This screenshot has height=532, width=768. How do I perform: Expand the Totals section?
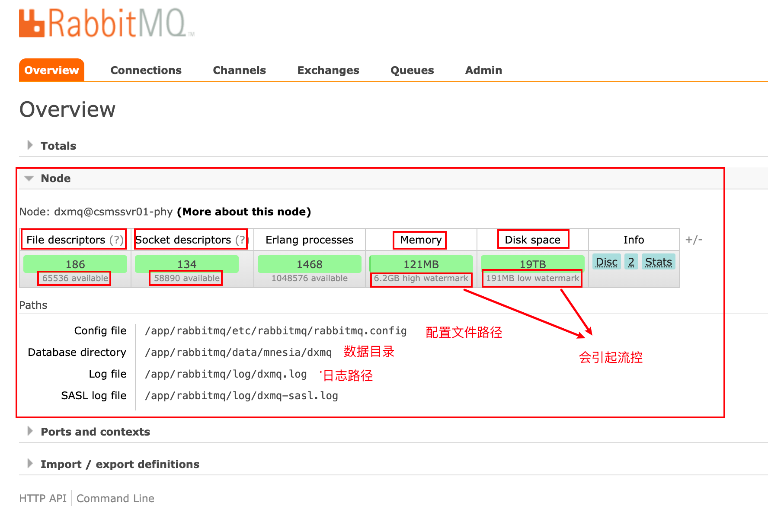[58, 146]
